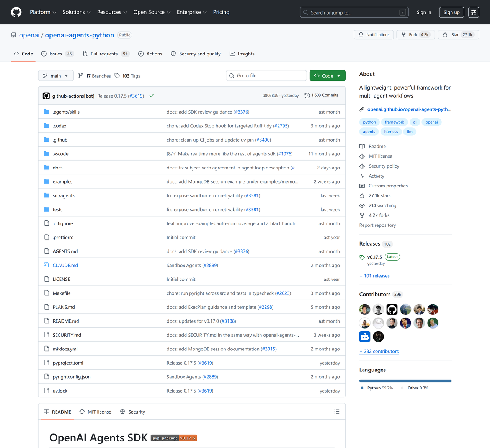Viewport: 490px width, 448px height.
Task: Open GitHub logo contributor avatar
Action: (x=392, y=309)
